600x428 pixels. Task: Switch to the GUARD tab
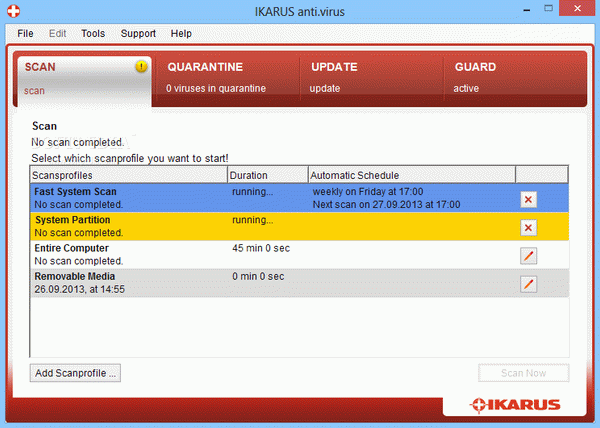click(515, 78)
